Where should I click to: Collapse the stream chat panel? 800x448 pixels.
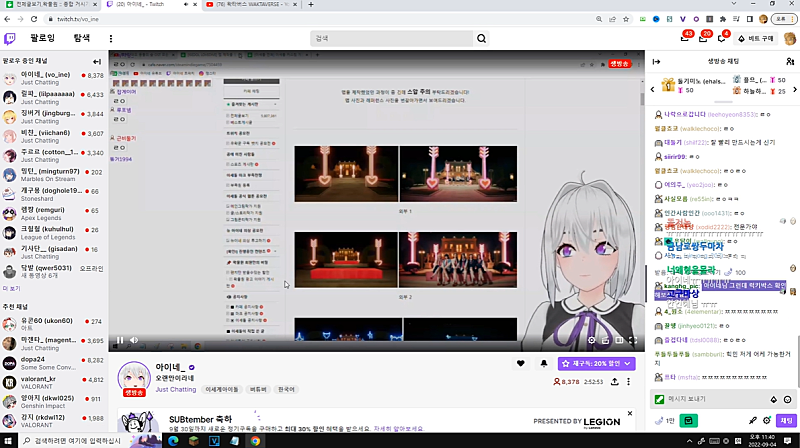pyautogui.click(x=656, y=61)
